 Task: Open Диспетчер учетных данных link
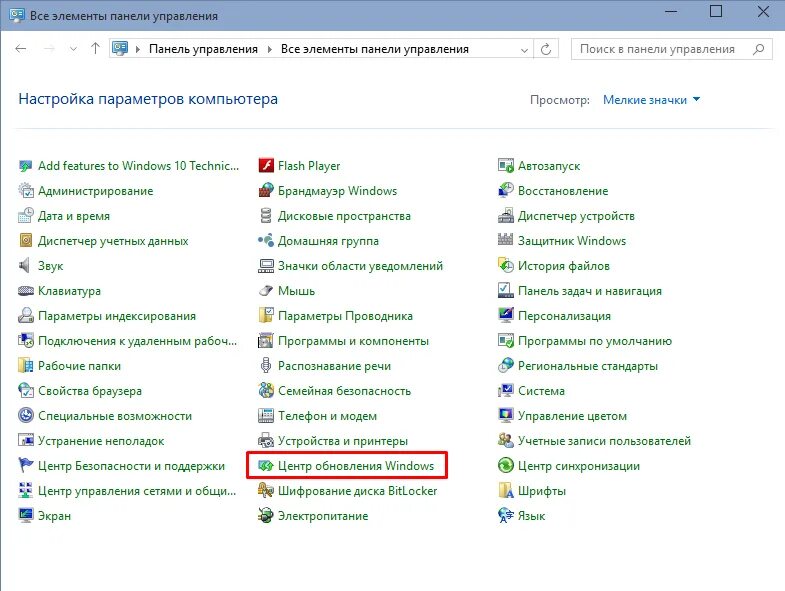click(113, 240)
